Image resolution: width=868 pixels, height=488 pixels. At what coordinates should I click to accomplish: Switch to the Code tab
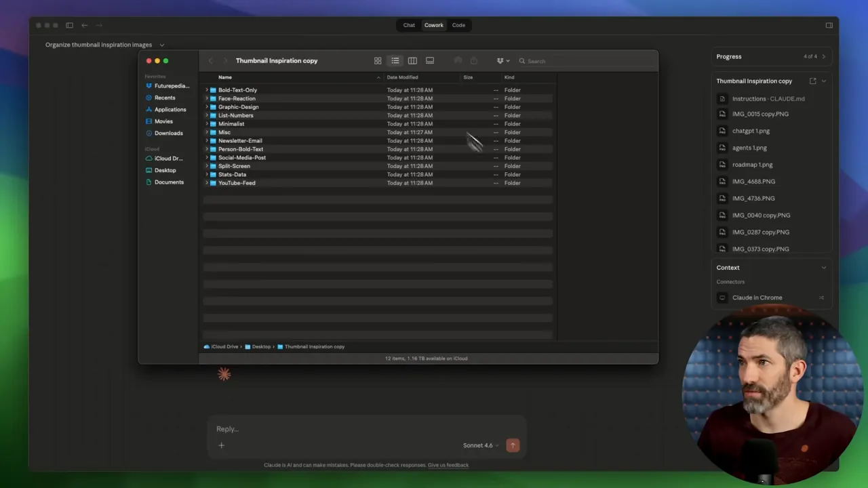coord(459,25)
